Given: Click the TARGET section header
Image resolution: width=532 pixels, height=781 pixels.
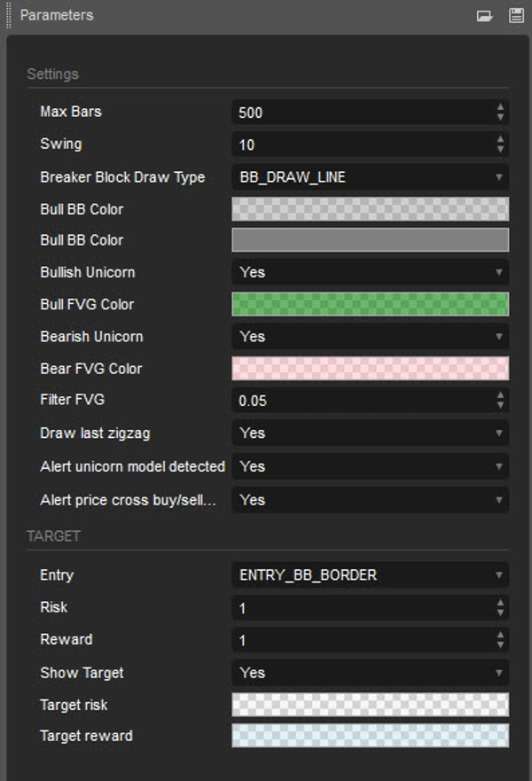Looking at the screenshot, I should pyautogui.click(x=53, y=536).
